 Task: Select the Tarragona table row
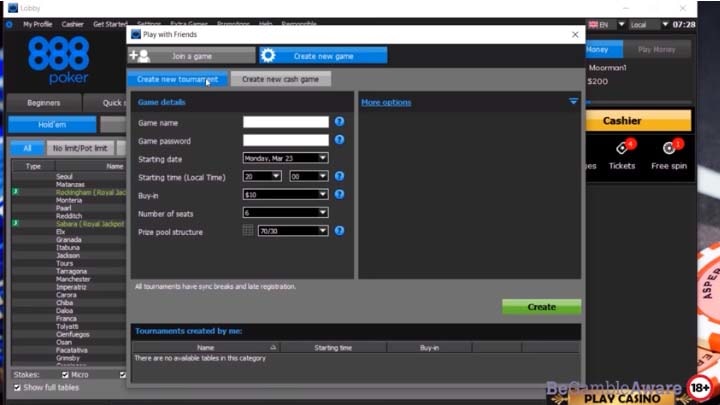69,271
